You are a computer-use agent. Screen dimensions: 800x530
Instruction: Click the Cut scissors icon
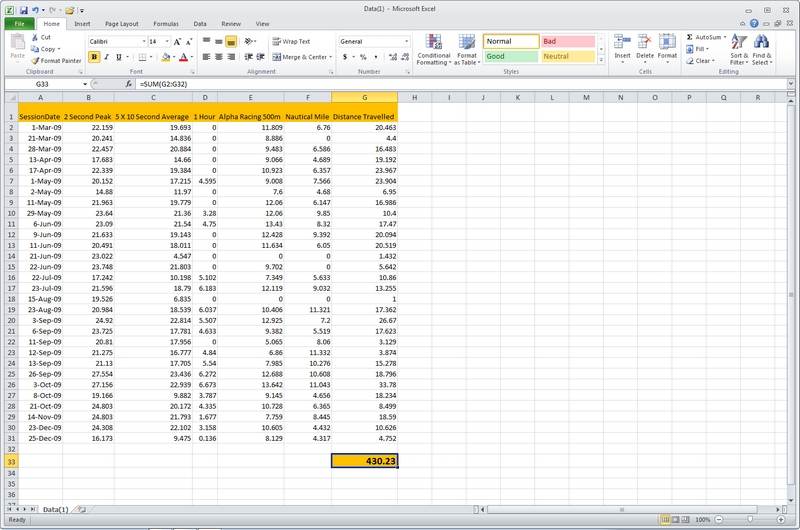(x=35, y=37)
